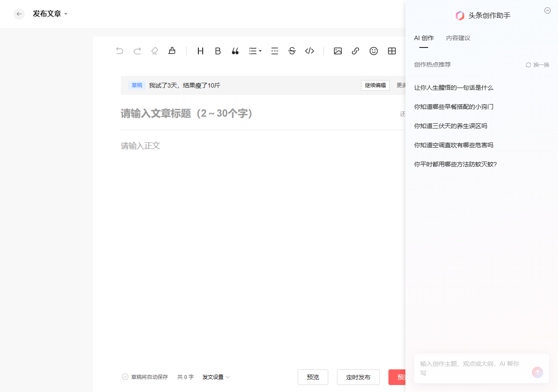Redo the last edit

[x=137, y=51]
